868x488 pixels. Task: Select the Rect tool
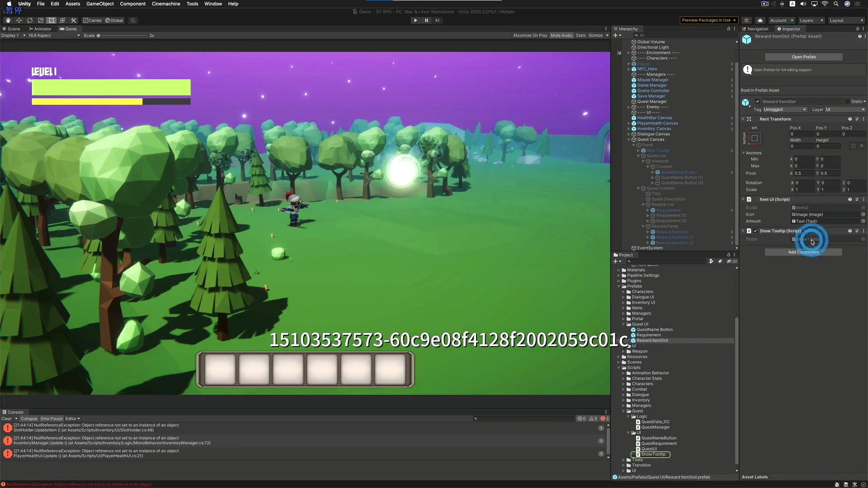(52, 20)
